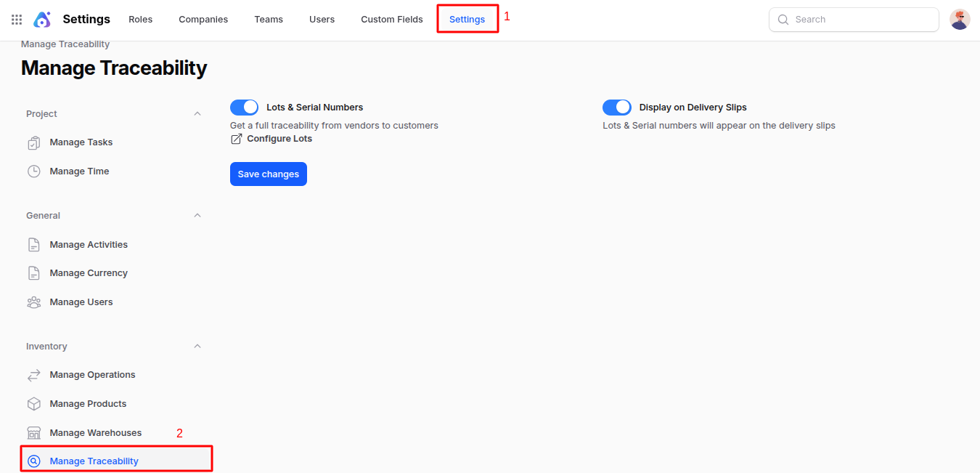The image size is (980, 473).
Task: Click the Manage Time clock icon
Action: 33,171
